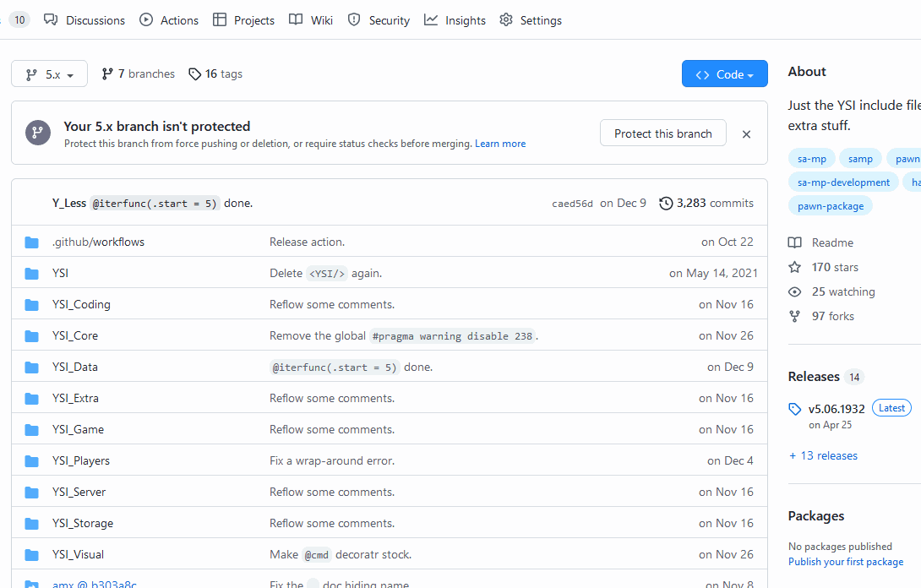Open the .github/workflows folder
Image resolution: width=921 pixels, height=588 pixels.
(98, 242)
